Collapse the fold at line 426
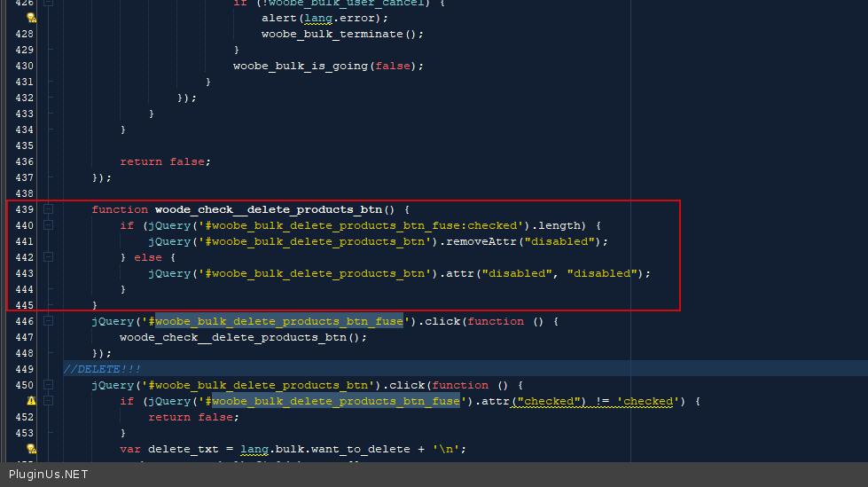This screenshot has width=868, height=487. click(48, 3)
